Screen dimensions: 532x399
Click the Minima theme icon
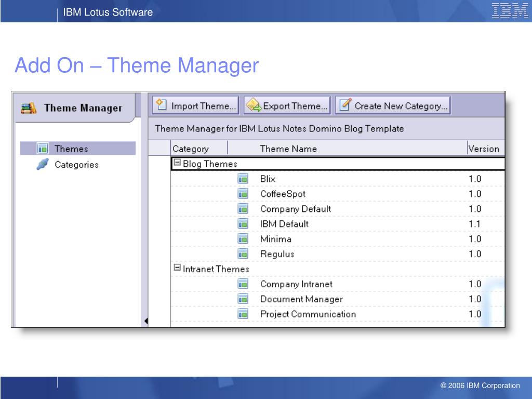tap(243, 239)
